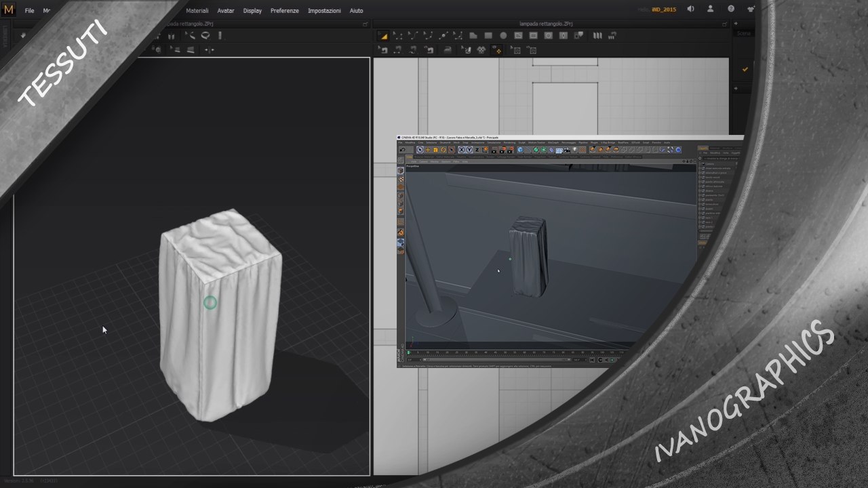Open the File menu
The height and width of the screenshot is (488, 868).
[29, 11]
